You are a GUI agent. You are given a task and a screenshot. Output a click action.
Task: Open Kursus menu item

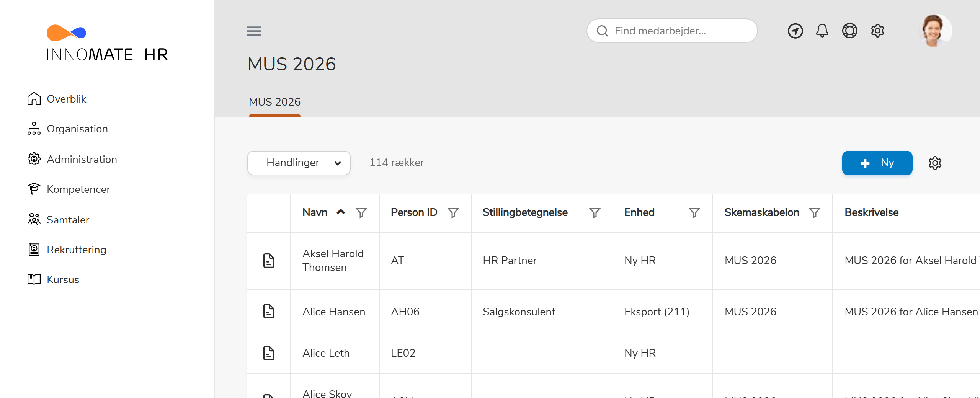63,279
